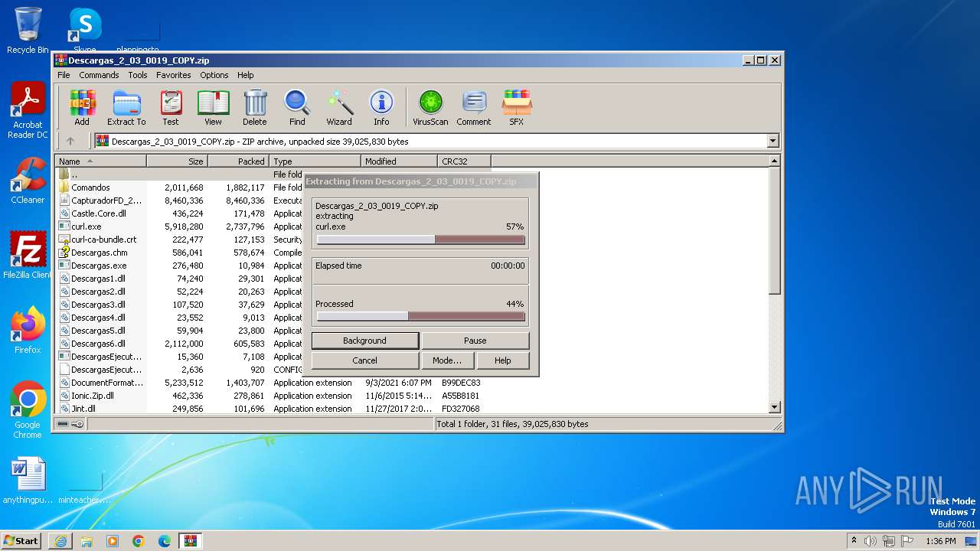The height and width of the screenshot is (551, 980).
Task: Open the Word document desktop icon
Action: (x=28, y=481)
